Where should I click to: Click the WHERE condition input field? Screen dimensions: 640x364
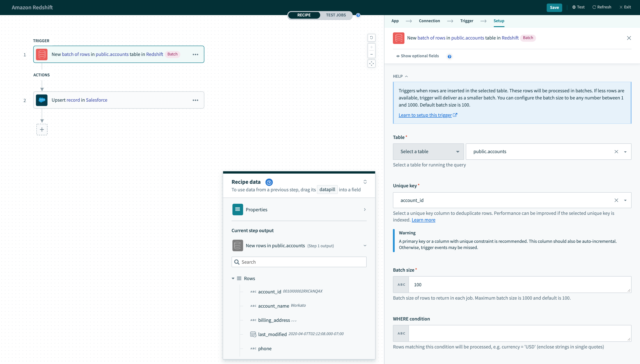coord(519,333)
